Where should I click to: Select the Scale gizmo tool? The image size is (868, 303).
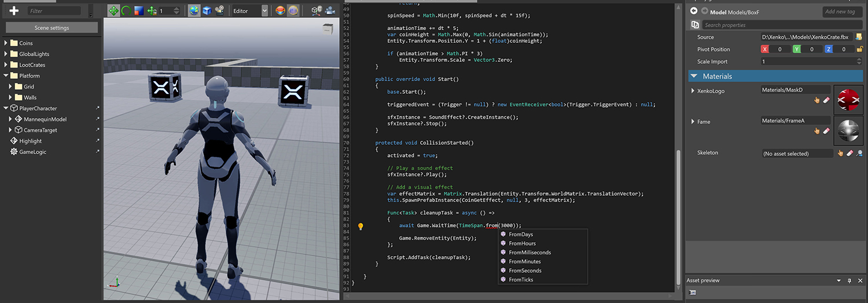[x=139, y=10]
